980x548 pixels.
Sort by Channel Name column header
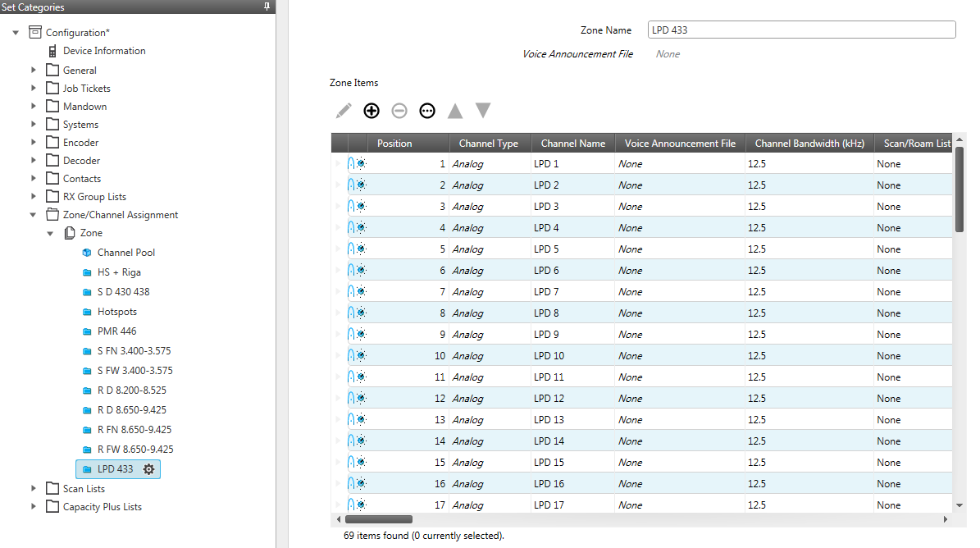click(x=572, y=144)
